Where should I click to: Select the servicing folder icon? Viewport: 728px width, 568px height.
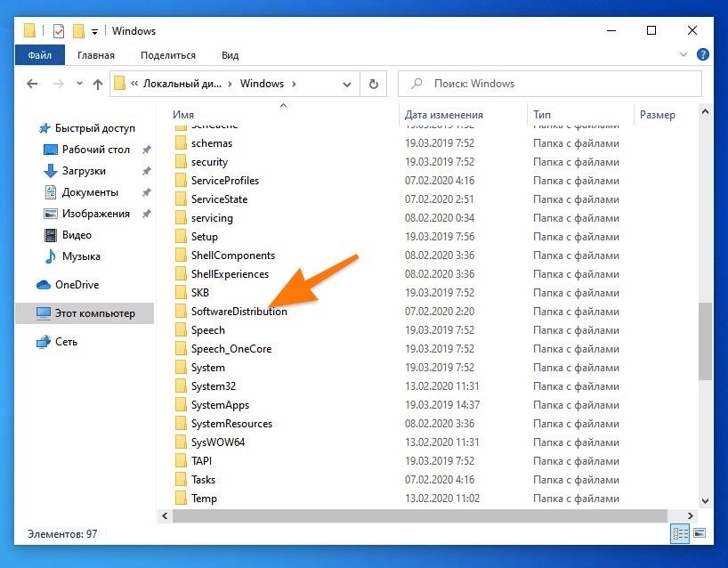pos(181,218)
